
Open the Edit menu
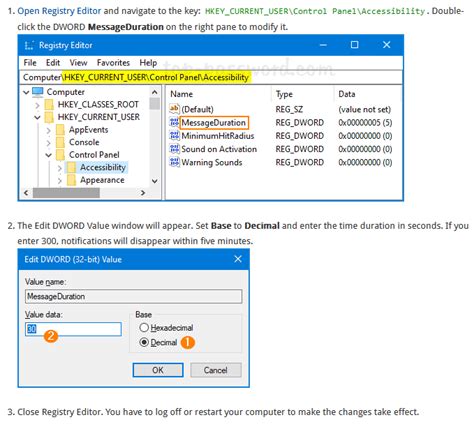point(53,63)
